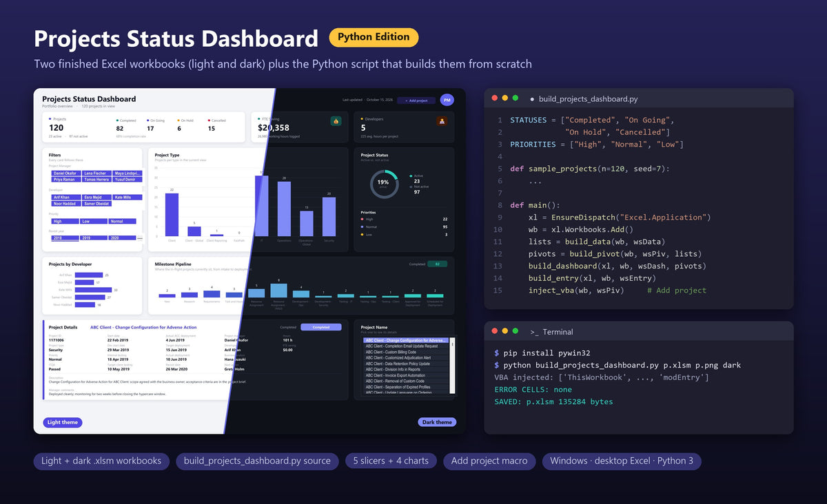The image size is (827, 504).
Task: Click the yellow dot in Terminal titlebar
Action: point(504,331)
